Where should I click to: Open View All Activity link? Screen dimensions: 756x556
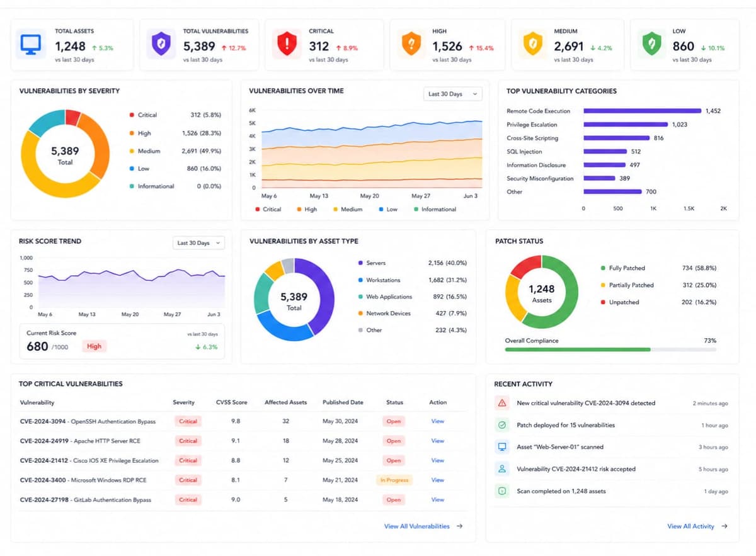click(690, 526)
